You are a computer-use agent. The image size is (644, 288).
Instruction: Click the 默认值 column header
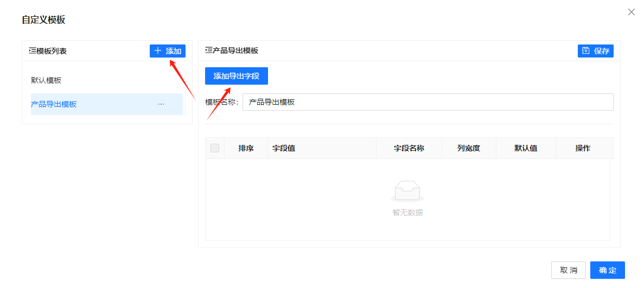tap(526, 148)
